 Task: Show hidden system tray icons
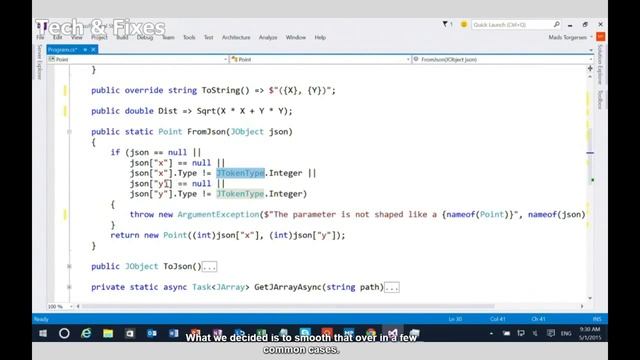[491, 333]
